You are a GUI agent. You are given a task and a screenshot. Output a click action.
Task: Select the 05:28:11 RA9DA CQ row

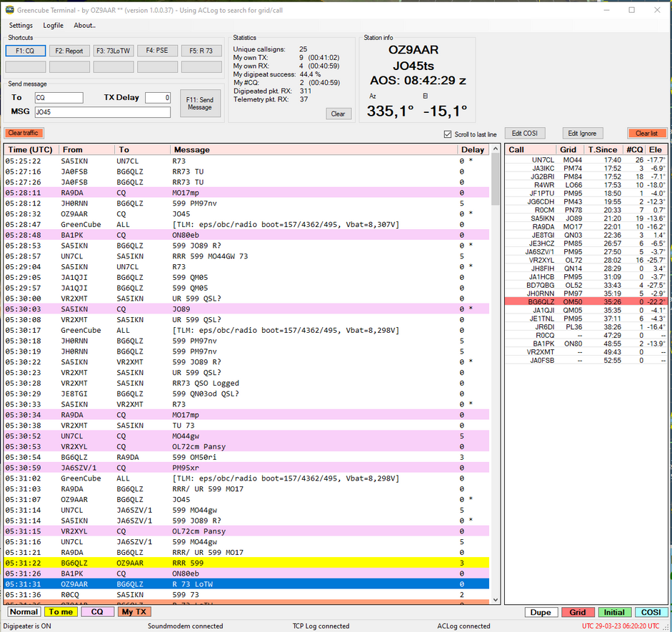(x=246, y=193)
